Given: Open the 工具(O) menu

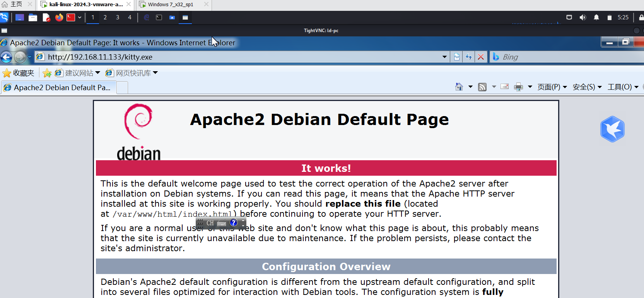Looking at the screenshot, I should (623, 87).
